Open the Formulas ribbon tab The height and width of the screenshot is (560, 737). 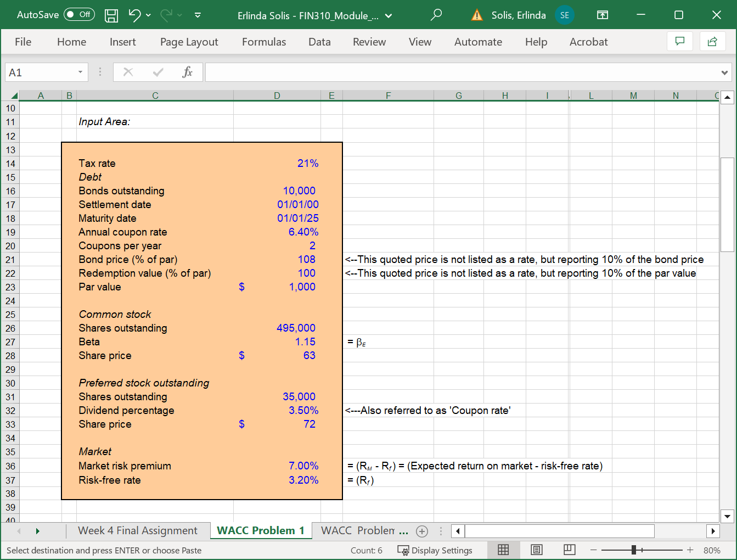263,42
